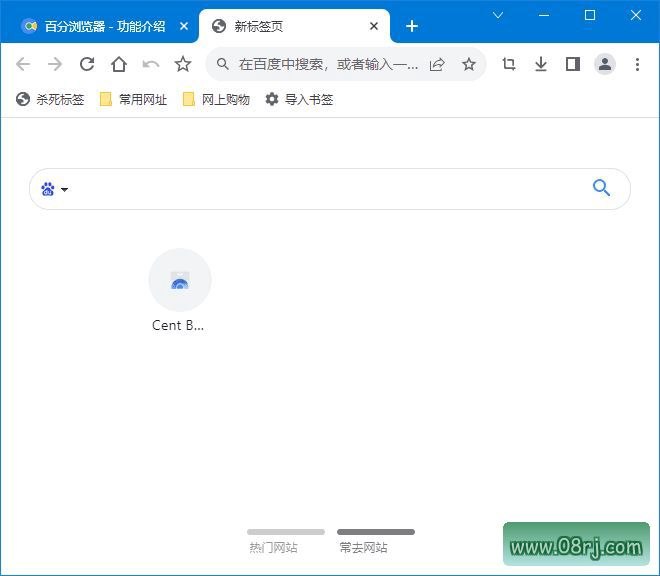Toggle the side panel icon

pyautogui.click(x=573, y=64)
